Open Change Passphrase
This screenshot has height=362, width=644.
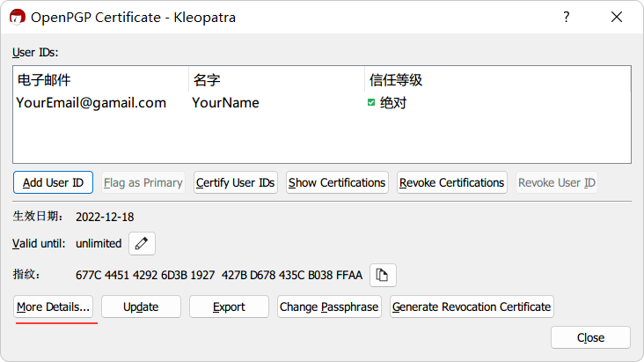pos(329,307)
